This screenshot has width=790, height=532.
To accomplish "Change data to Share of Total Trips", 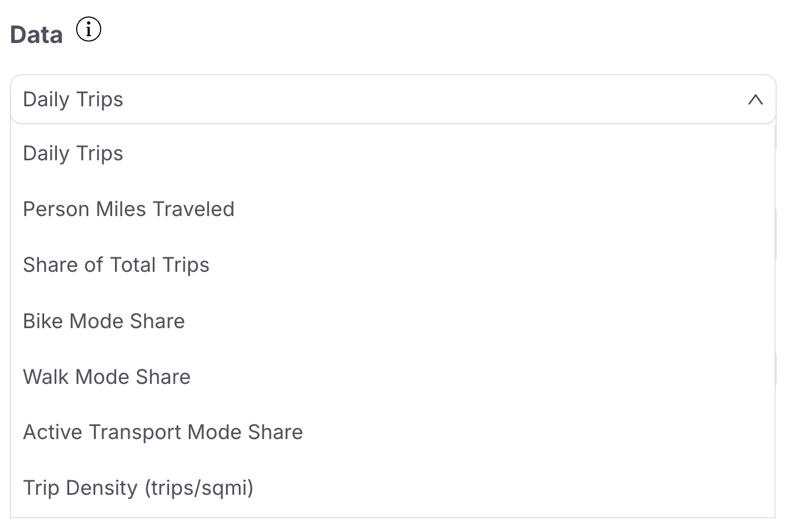I will click(x=116, y=265).
